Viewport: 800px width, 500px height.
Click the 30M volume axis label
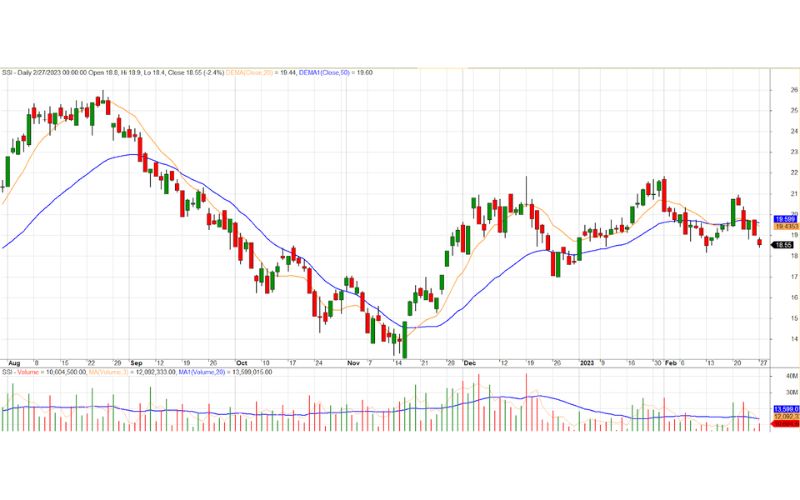click(792, 393)
